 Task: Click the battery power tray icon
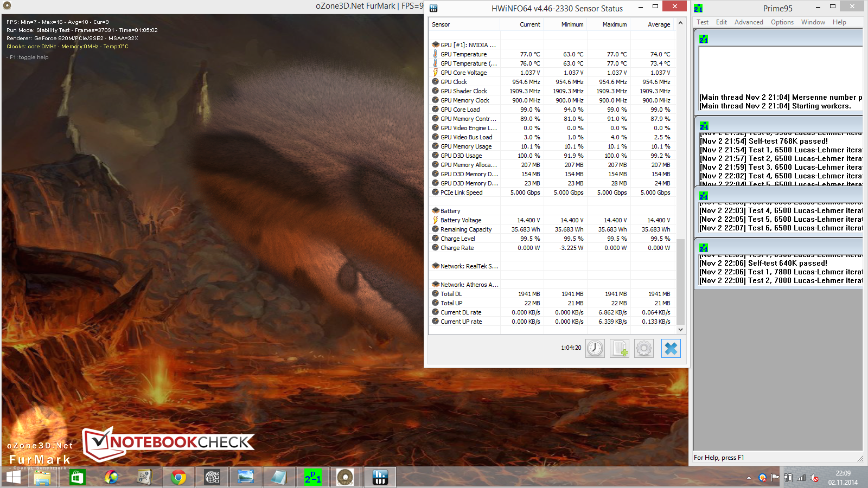tap(788, 478)
